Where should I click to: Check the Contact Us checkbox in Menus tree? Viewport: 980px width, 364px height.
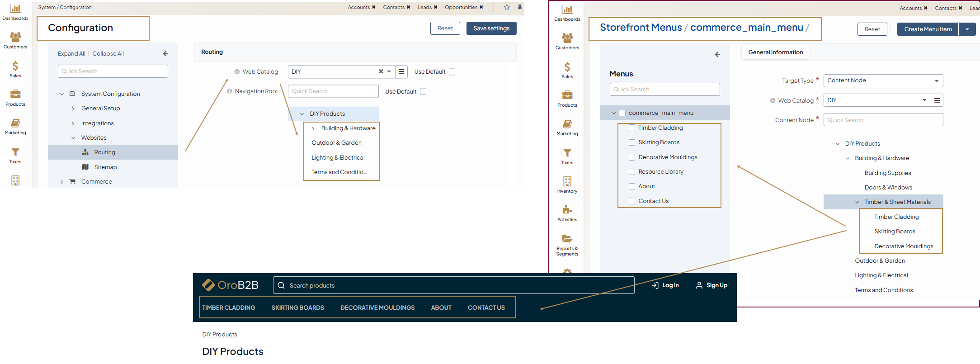tap(632, 201)
